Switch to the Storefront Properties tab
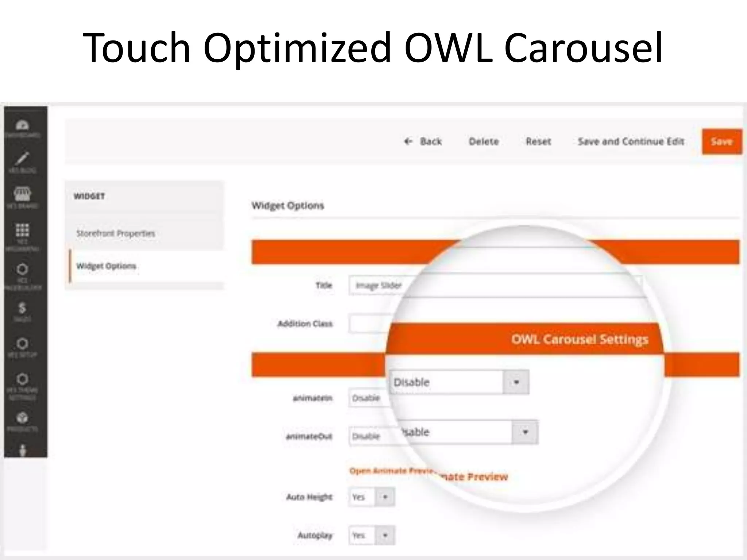Image resolution: width=747 pixels, height=560 pixels. [116, 233]
